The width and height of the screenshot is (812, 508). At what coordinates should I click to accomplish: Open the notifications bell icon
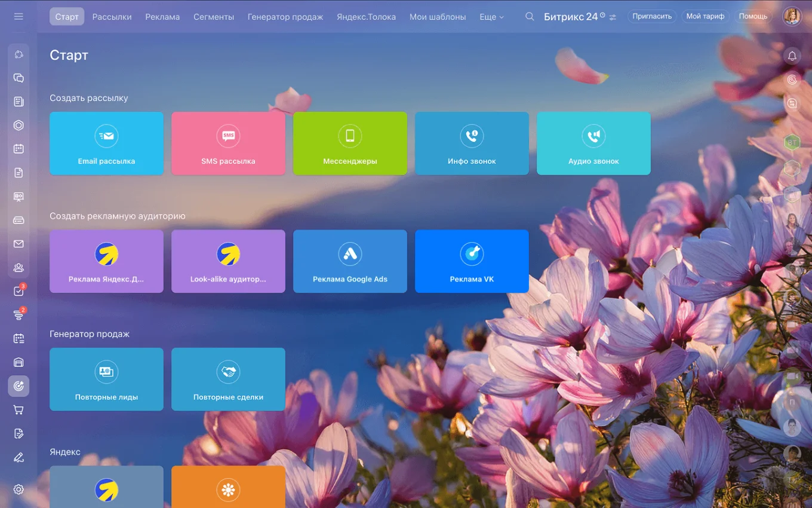click(792, 56)
